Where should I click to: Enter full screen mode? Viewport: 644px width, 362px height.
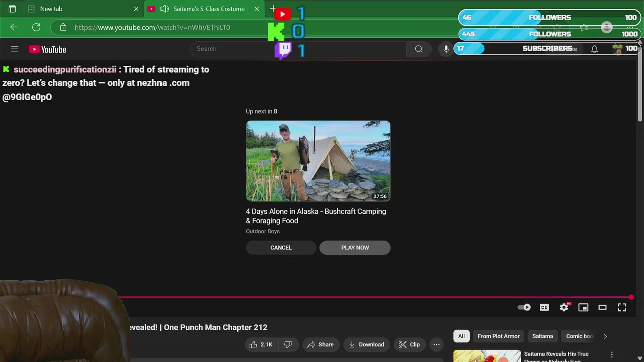pos(622,307)
